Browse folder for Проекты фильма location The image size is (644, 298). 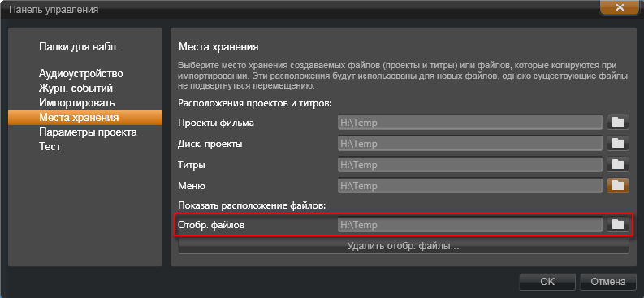[x=618, y=122]
